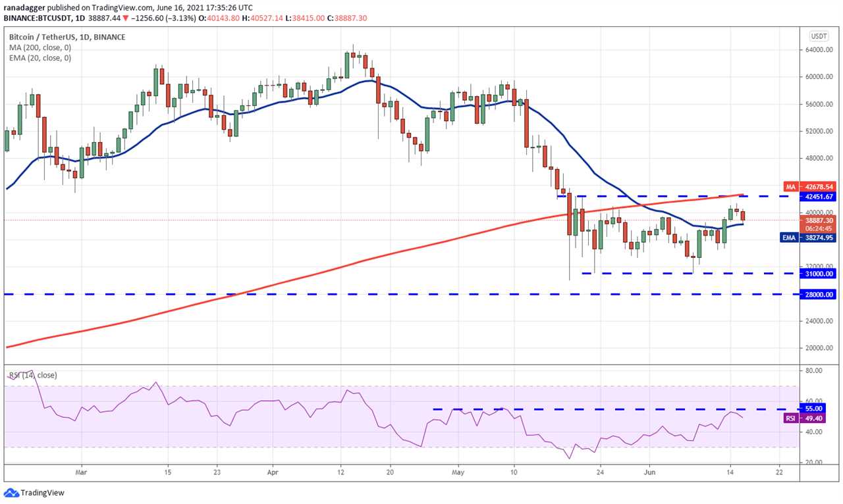Click the 24000.00 price axis label
The width and height of the screenshot is (843, 504).
[x=818, y=321]
